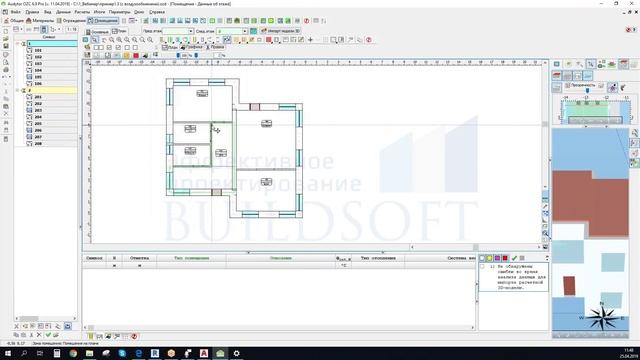Click the 3D roof view icon

tap(557, 76)
